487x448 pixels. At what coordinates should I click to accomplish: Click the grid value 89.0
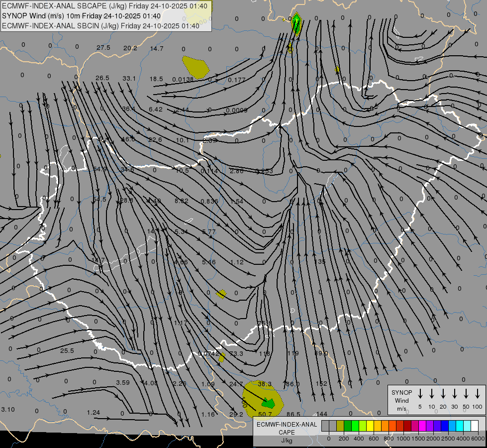coord(321,353)
